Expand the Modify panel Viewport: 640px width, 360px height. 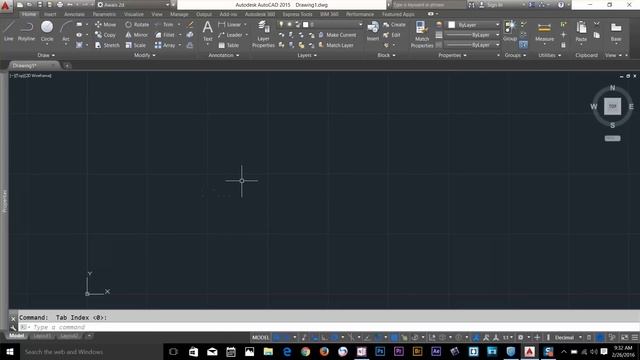click(144, 55)
